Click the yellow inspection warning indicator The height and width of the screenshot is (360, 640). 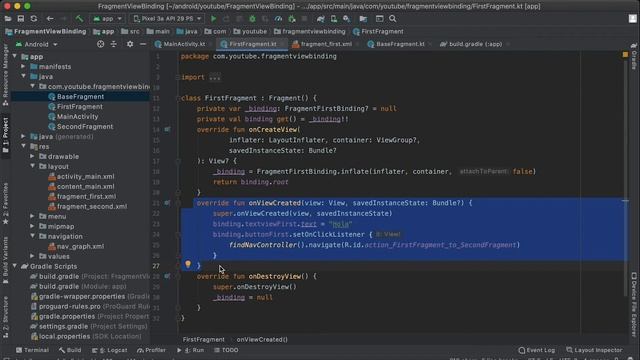pyautogui.click(x=625, y=54)
